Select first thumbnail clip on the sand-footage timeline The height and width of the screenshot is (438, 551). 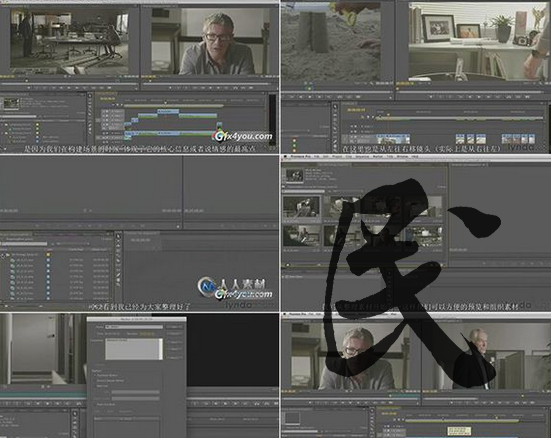point(393,139)
